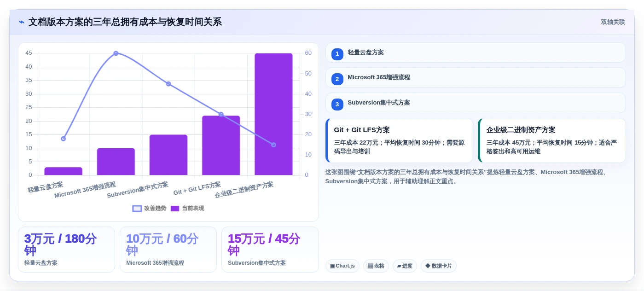
Task: Click the x-axis label Git + Git LFS方案
Action: coord(197,188)
